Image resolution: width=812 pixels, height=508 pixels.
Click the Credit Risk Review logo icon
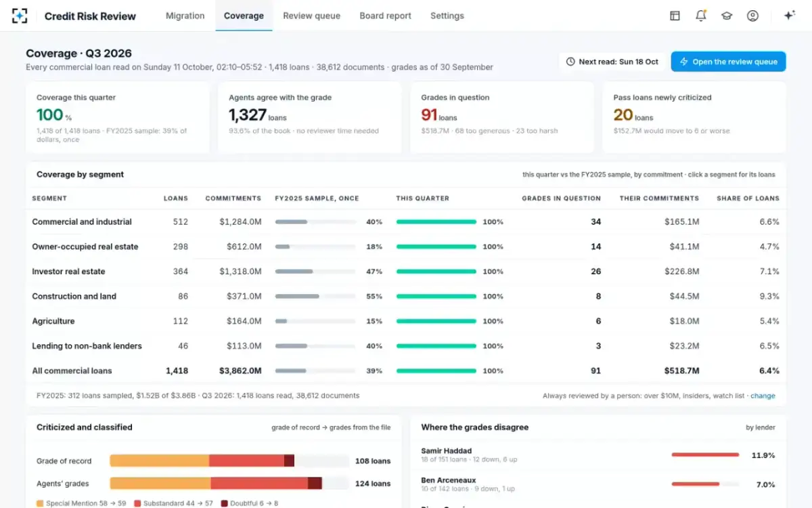coord(20,16)
